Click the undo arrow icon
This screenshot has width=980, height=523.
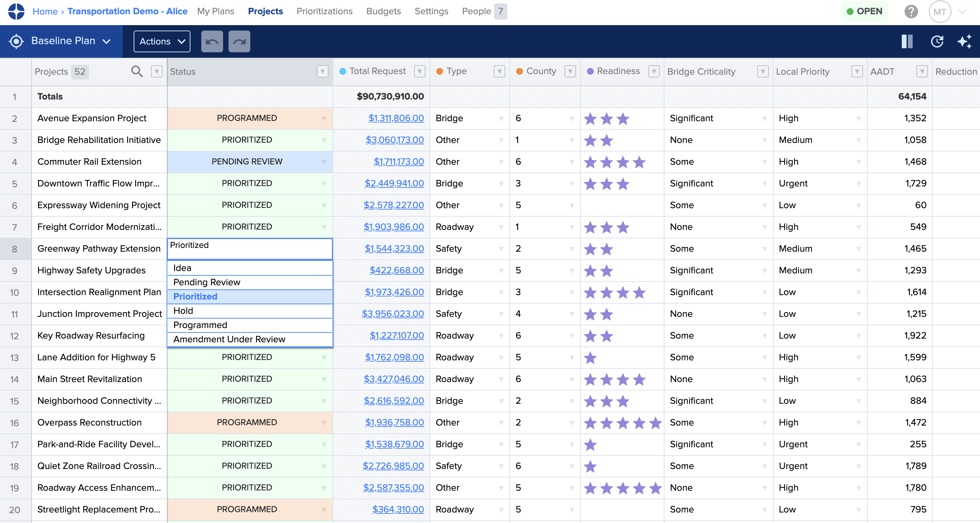pos(212,41)
